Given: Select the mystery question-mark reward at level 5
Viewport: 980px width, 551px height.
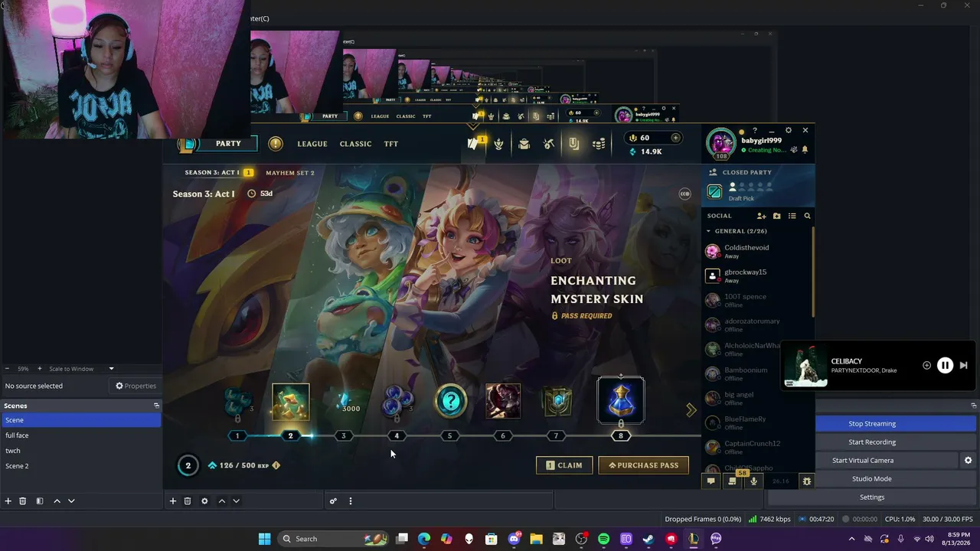Looking at the screenshot, I should click(x=450, y=401).
